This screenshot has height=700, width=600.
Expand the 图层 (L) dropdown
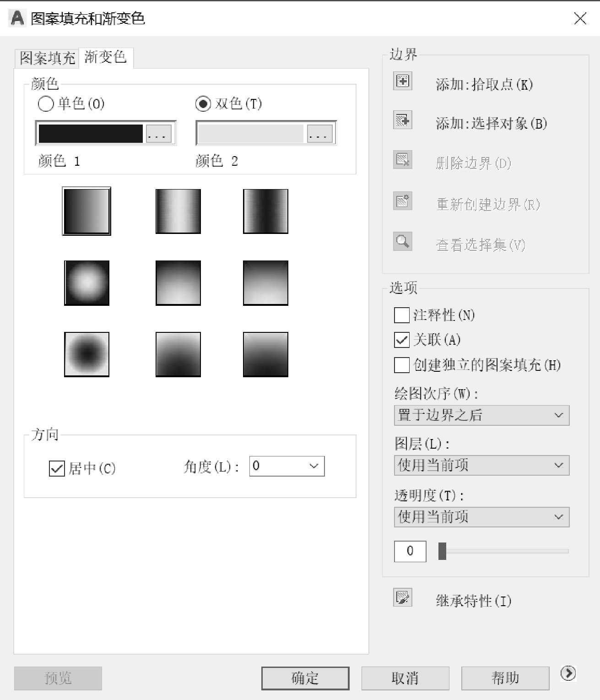pyautogui.click(x=481, y=465)
